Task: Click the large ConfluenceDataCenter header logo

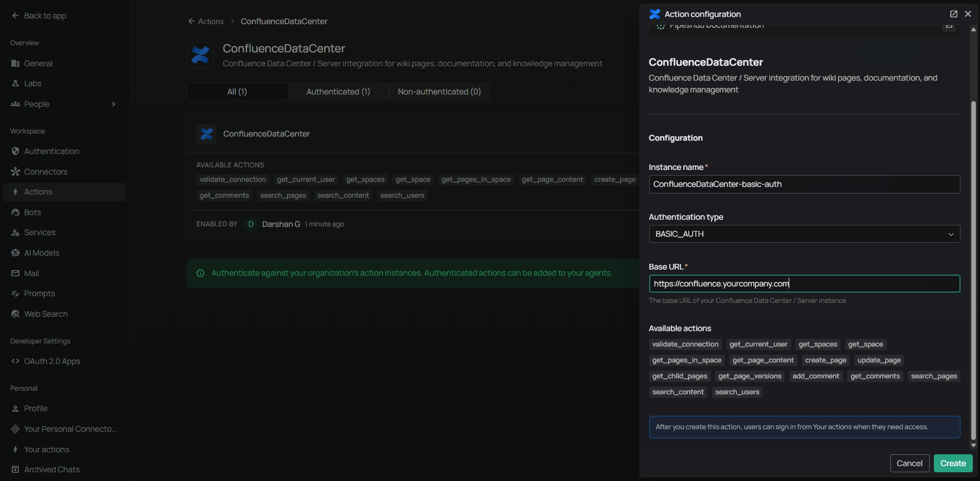Action: pyautogui.click(x=200, y=55)
